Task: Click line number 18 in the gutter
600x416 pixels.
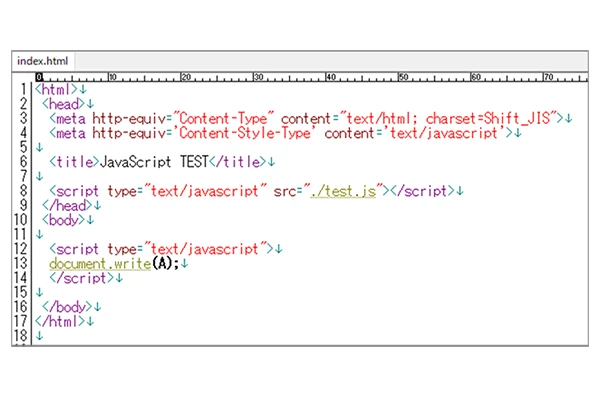Action: coord(20,337)
